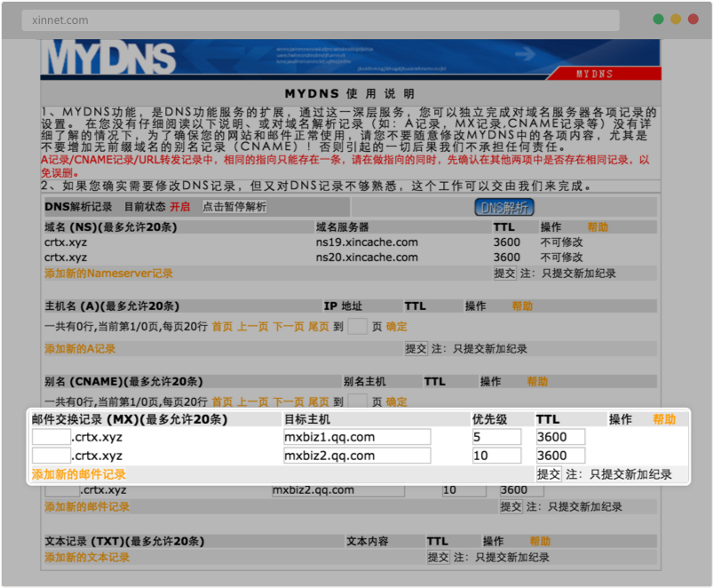Open 帮助 in the 别名 (CNAME) header
Image resolution: width=713 pixels, height=588 pixels.
(537, 382)
